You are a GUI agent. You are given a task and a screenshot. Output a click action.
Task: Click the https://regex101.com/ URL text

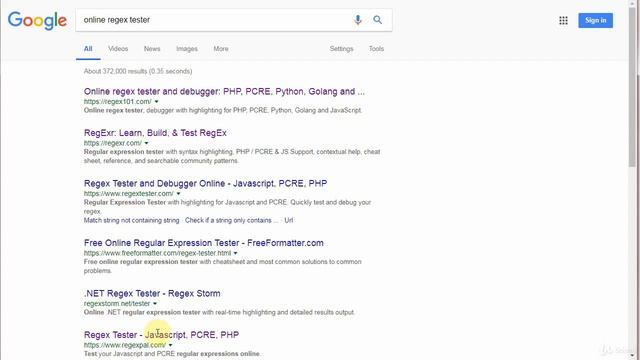point(118,102)
